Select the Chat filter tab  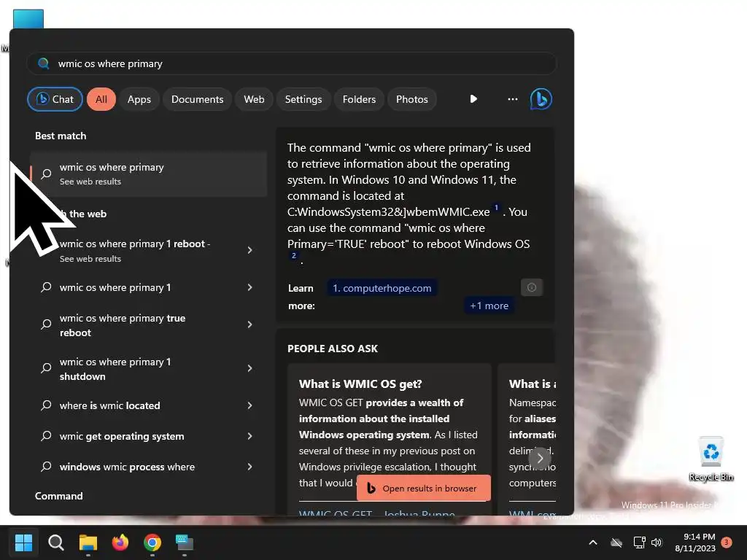pos(55,99)
